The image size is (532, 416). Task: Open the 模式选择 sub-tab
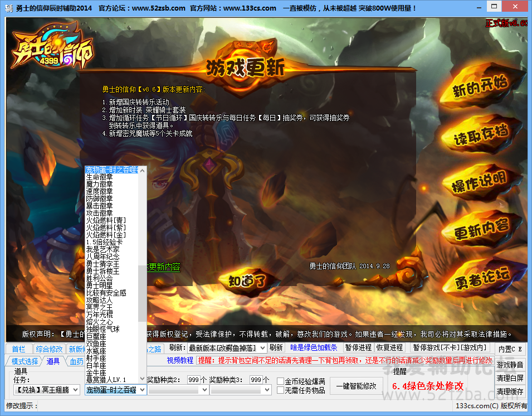(24, 361)
